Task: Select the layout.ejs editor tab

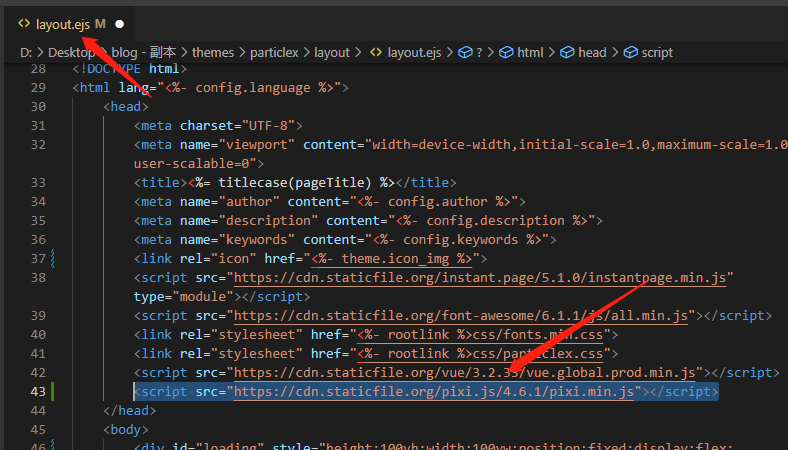Action: click(x=70, y=24)
